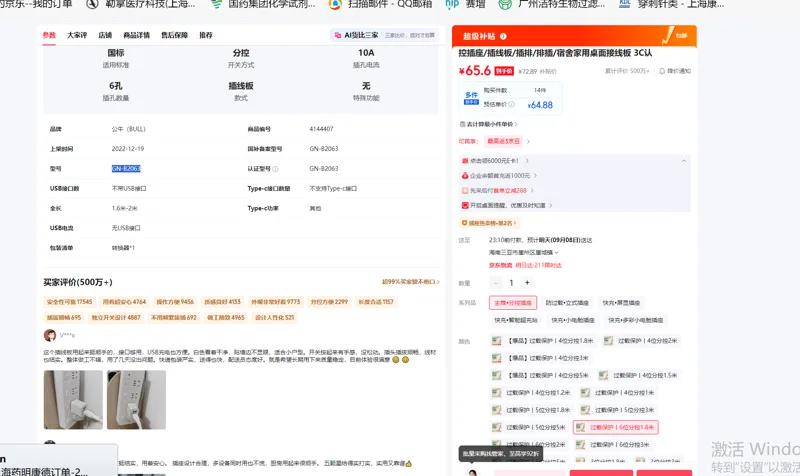This screenshot has width=800, height=476.
Task: Open the 先采后付 首单立减288 promotion
Action: pos(497,190)
